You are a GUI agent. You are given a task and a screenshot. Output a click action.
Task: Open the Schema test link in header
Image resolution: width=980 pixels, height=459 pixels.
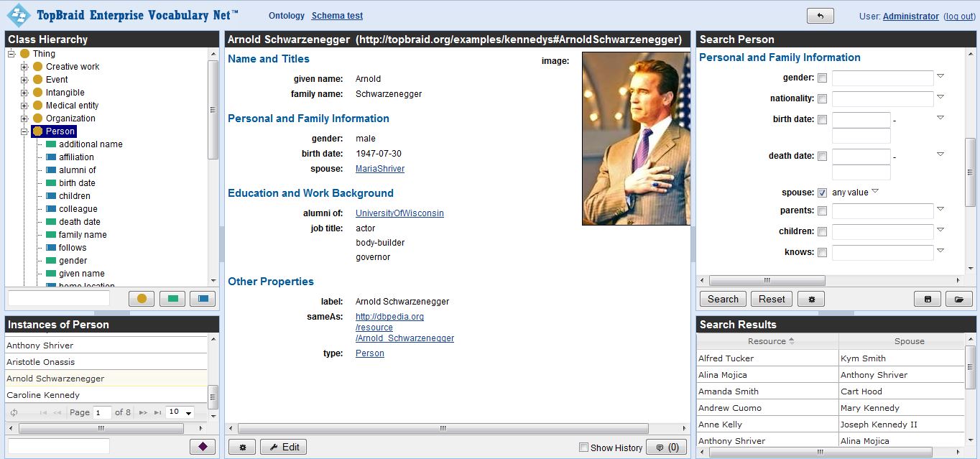tap(337, 16)
